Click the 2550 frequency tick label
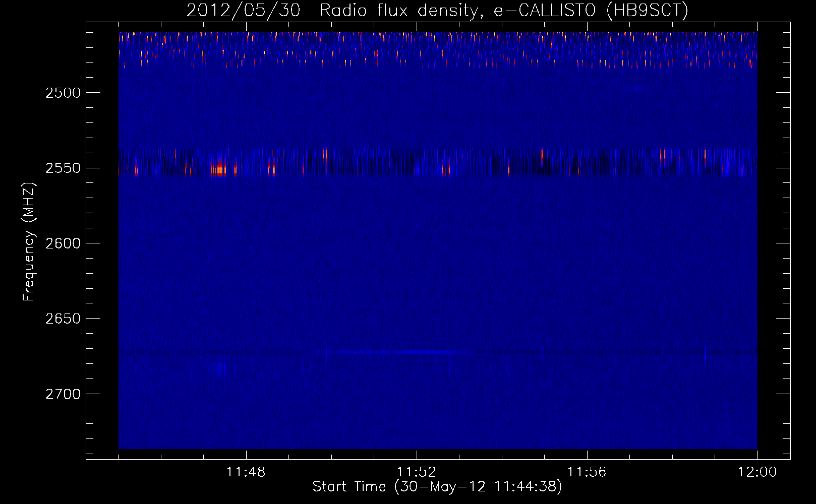Image resolution: width=816 pixels, height=504 pixels. click(63, 168)
